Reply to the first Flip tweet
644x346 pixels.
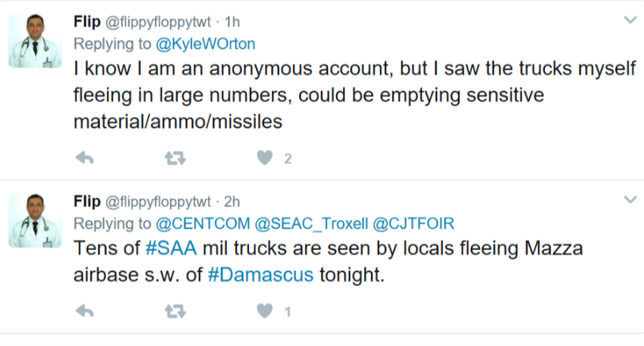click(85, 159)
